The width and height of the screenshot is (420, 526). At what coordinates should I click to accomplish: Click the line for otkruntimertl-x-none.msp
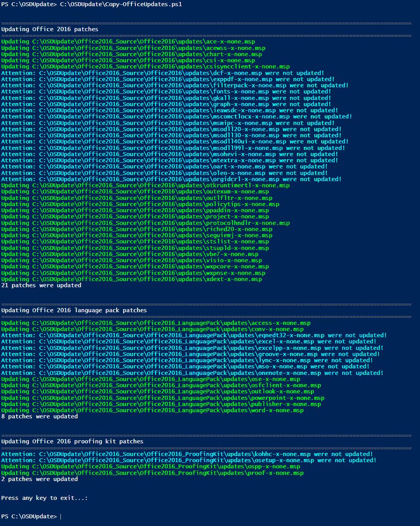(x=146, y=185)
